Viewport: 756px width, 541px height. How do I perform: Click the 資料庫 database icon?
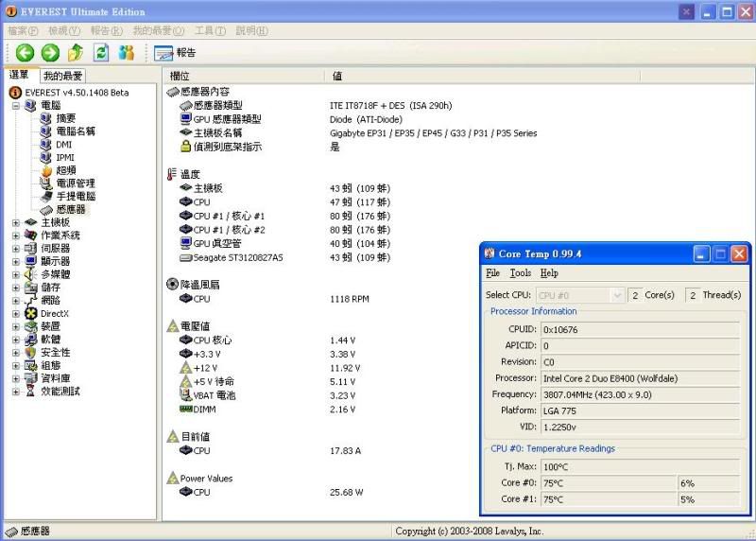pos(31,379)
